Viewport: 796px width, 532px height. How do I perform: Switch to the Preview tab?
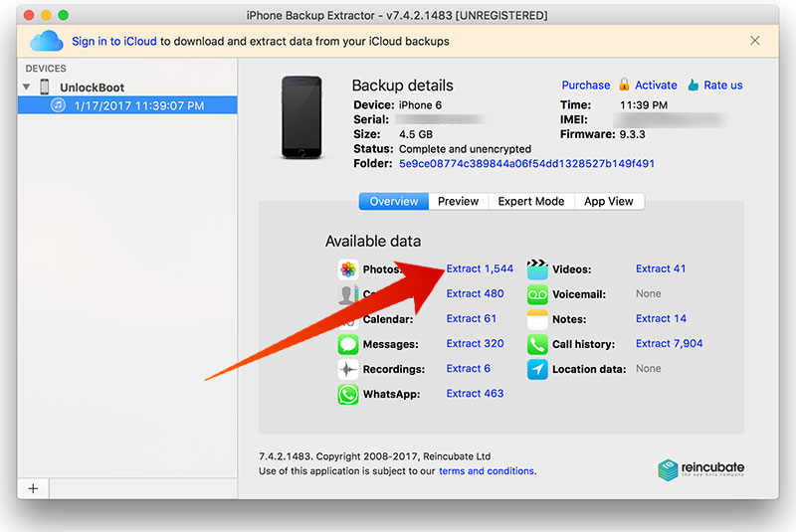459,201
